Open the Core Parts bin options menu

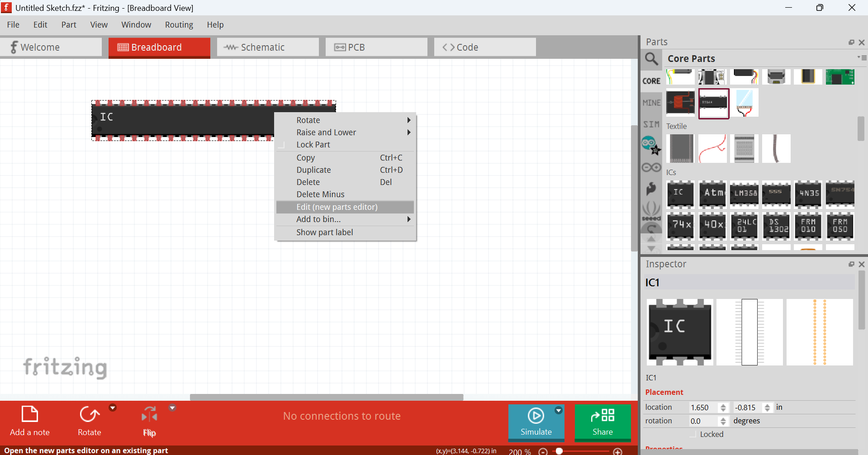[x=862, y=57]
